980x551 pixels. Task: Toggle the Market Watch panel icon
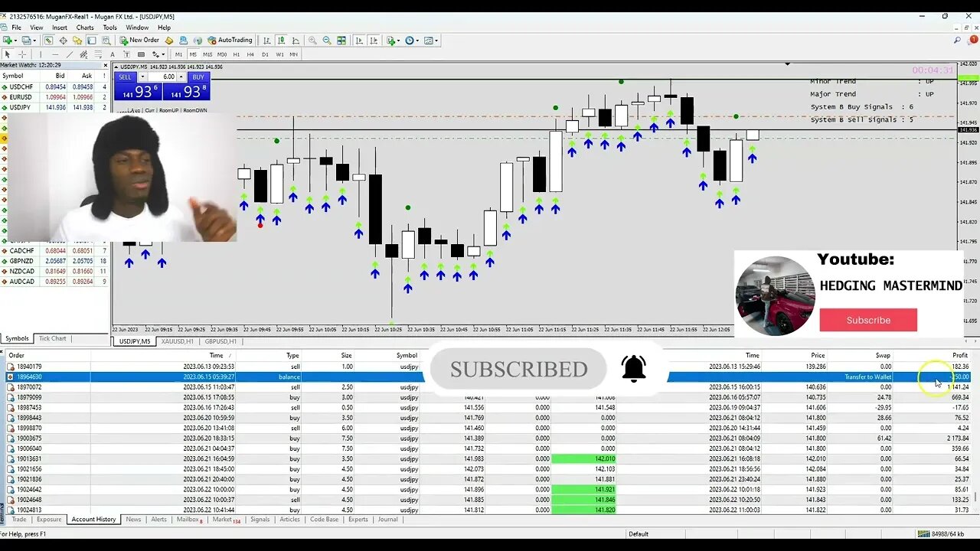tap(48, 41)
